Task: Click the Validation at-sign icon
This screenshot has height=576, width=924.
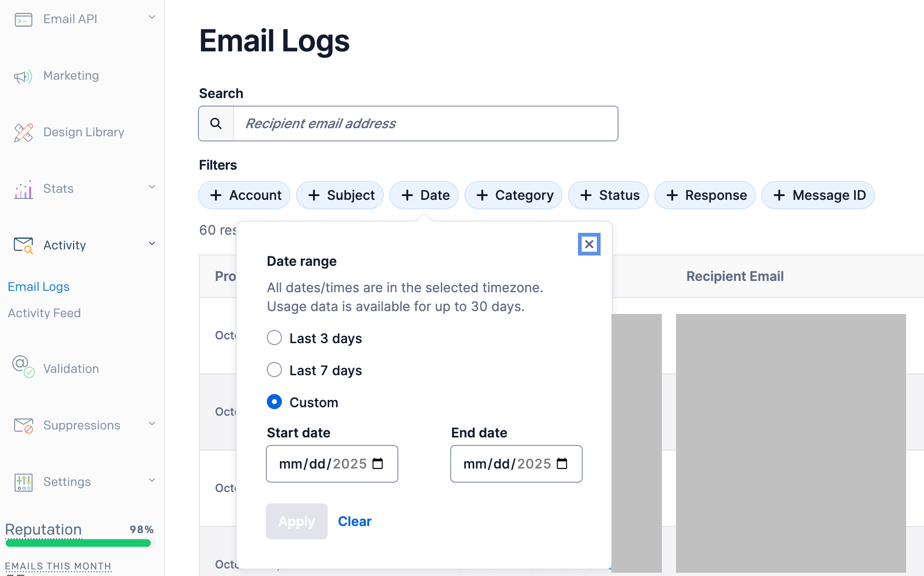Action: coord(23,366)
